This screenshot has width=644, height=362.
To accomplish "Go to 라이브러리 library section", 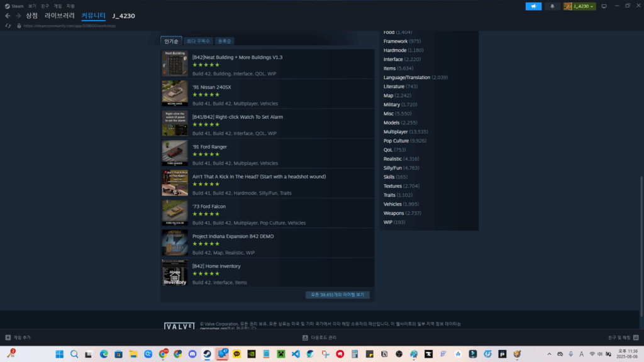I will 60,16.
